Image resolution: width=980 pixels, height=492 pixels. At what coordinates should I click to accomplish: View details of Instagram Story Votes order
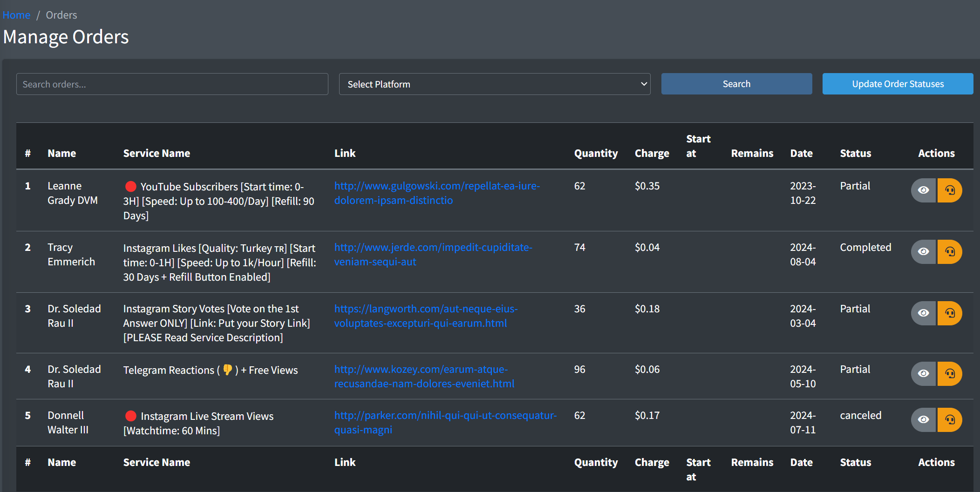[923, 313]
